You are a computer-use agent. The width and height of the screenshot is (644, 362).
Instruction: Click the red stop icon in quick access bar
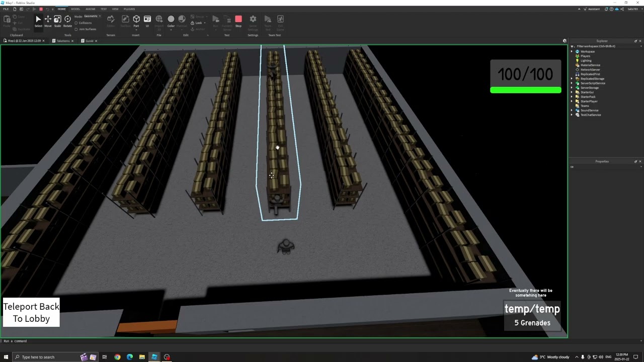pyautogui.click(x=41, y=9)
